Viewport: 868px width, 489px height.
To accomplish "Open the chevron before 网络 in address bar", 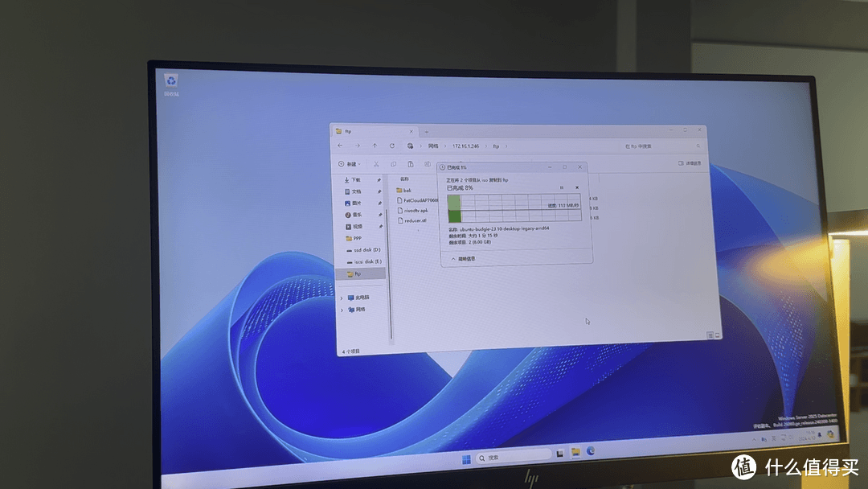I will pyautogui.click(x=420, y=146).
